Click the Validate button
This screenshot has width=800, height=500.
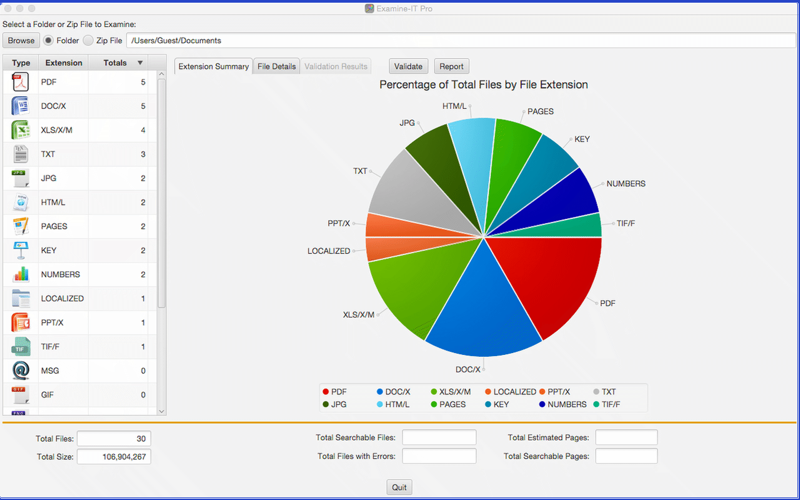[x=408, y=66]
